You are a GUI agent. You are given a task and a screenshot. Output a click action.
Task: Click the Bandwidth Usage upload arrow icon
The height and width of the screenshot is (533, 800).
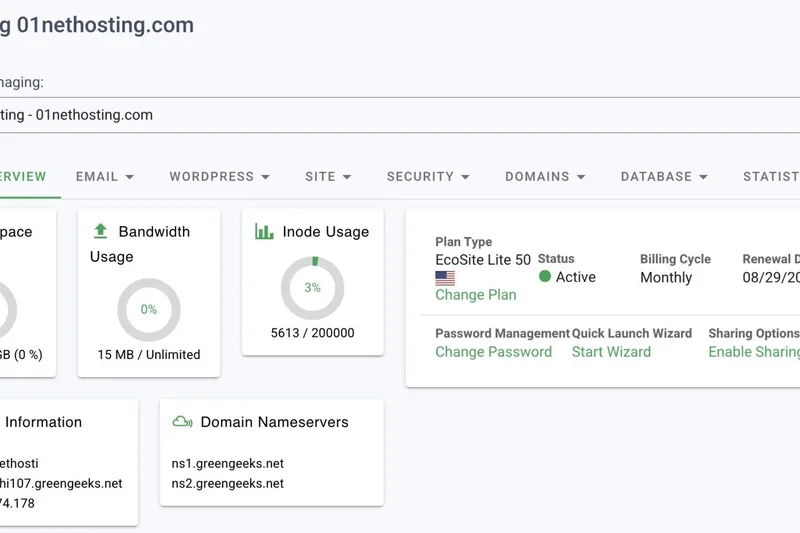coord(100,231)
